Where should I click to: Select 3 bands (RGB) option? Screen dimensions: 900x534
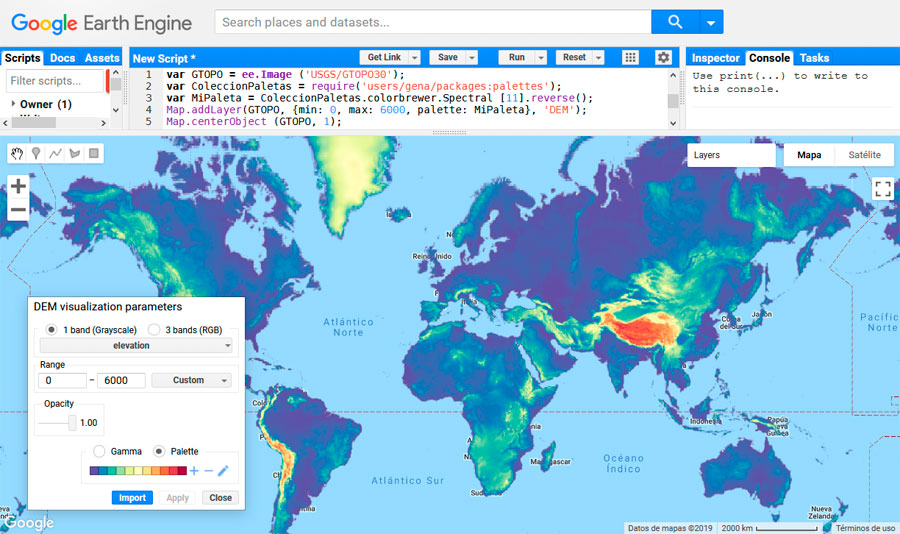pos(154,330)
